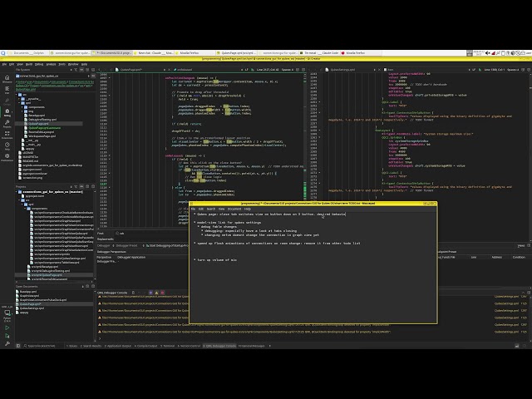Open the Document menu in notepad window
This screenshot has height=399, width=532.
[234, 209]
